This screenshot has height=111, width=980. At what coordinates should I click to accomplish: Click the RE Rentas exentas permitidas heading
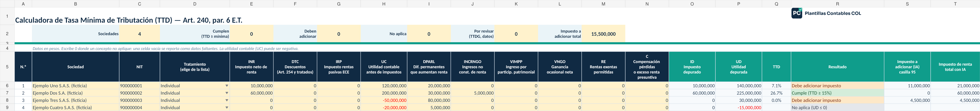tap(603, 67)
